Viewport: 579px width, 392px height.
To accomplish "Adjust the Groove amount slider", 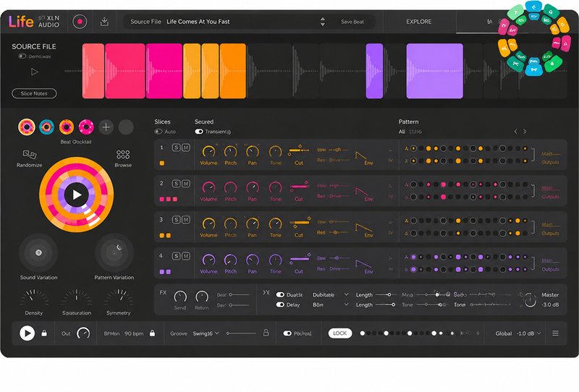I will tap(241, 333).
